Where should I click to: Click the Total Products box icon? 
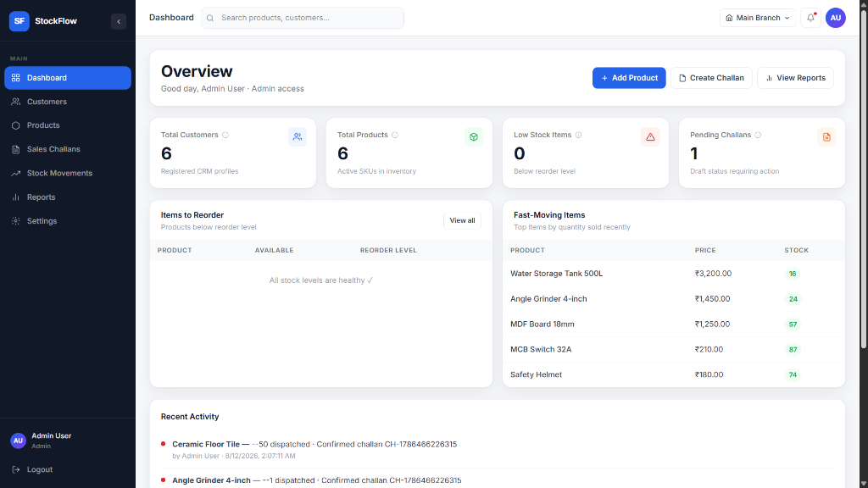474,136
